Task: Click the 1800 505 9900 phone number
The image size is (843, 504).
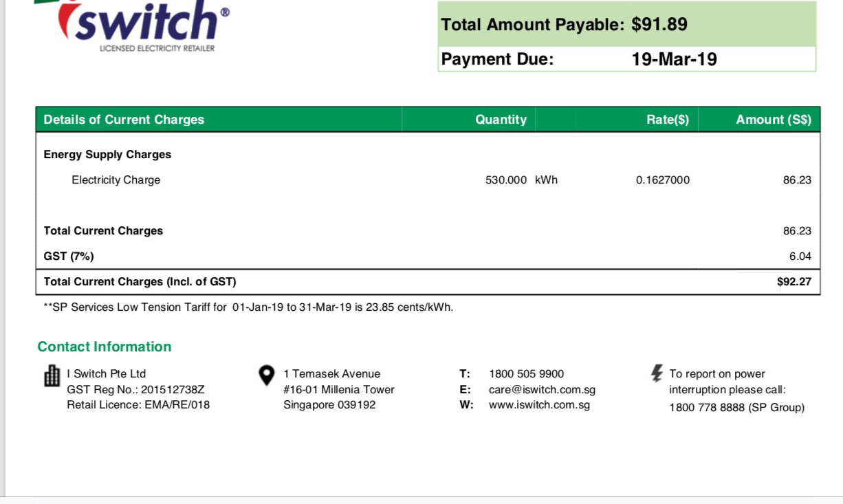Action: click(x=526, y=374)
